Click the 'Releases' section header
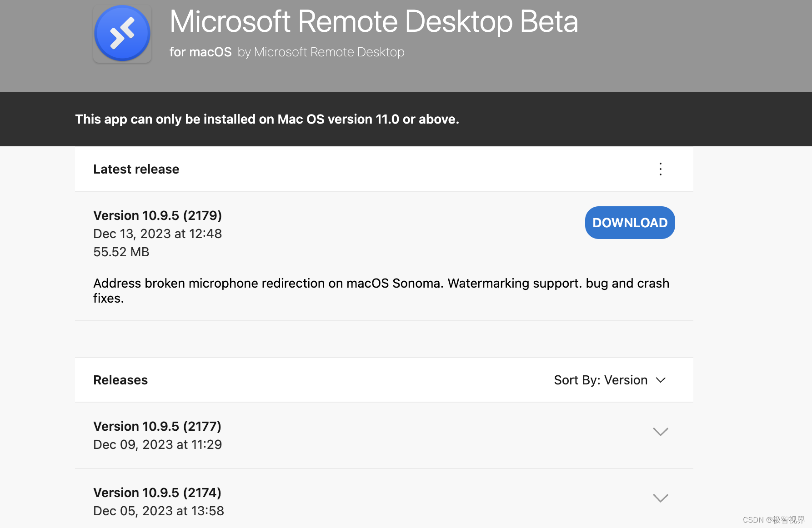Screen dimensions: 812x528 pyautogui.click(x=120, y=380)
